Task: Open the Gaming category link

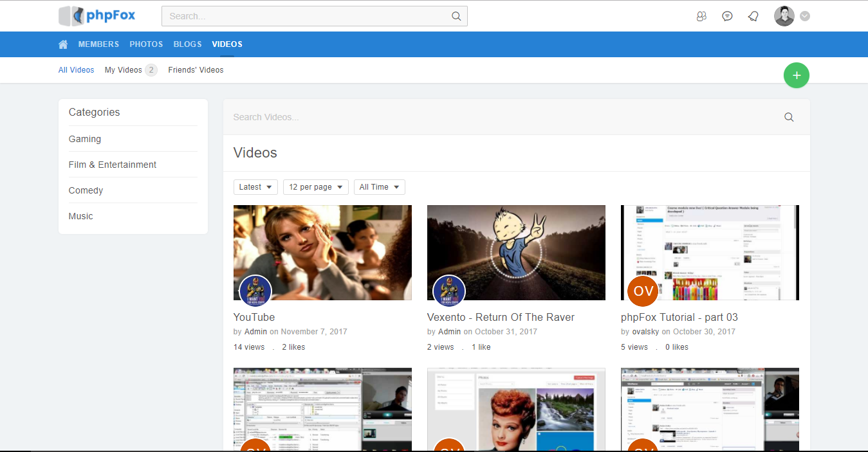Action: [x=84, y=139]
